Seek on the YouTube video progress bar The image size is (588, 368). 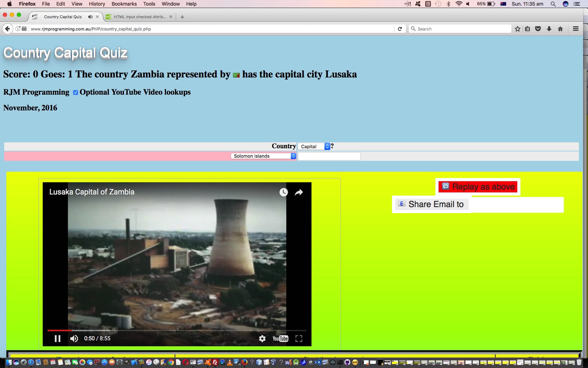[177, 330]
